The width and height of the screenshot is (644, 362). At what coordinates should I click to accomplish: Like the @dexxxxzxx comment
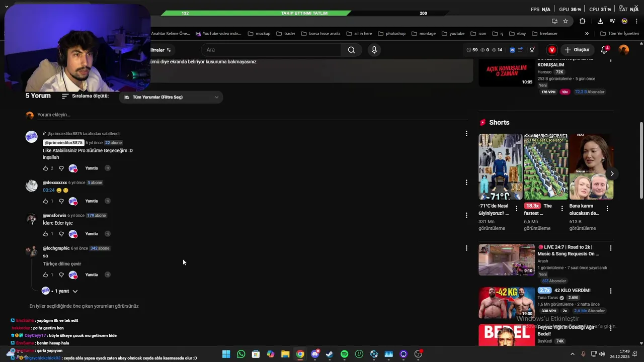click(x=45, y=201)
